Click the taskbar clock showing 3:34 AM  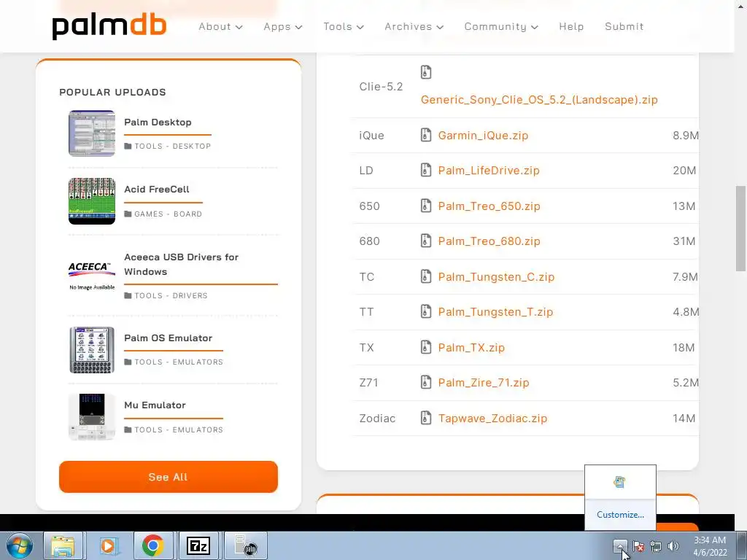(x=710, y=540)
